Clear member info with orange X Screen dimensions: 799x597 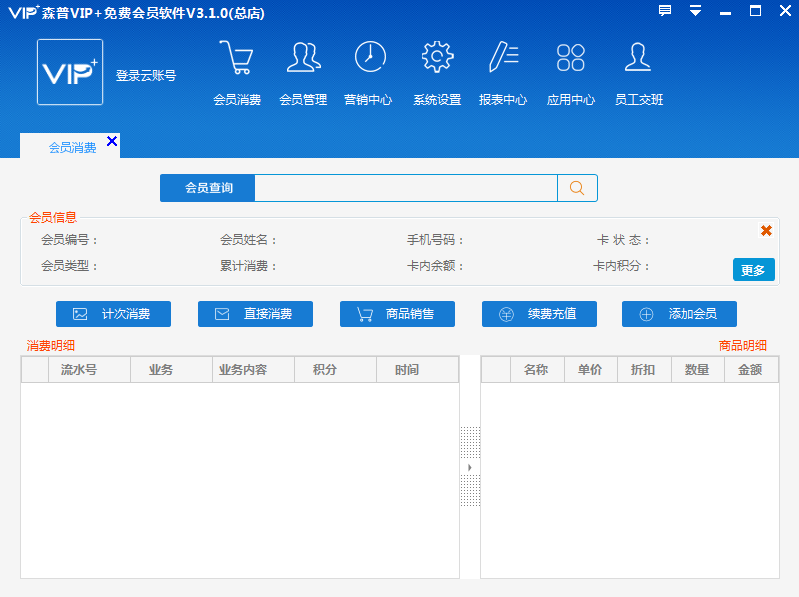pos(766,231)
